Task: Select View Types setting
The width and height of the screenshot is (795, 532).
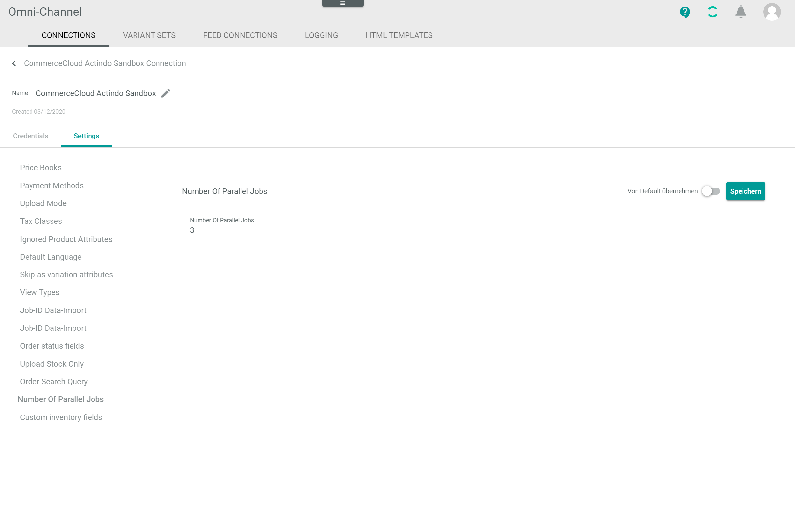Action: 39,292
